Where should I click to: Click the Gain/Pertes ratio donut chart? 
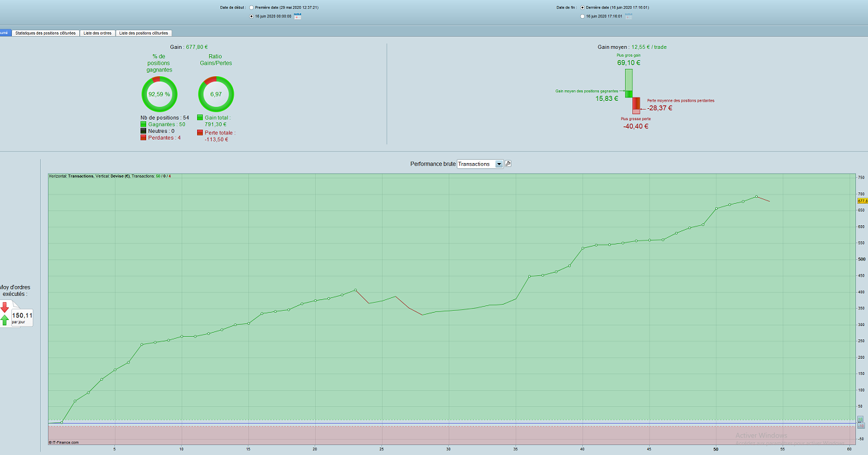(x=216, y=94)
